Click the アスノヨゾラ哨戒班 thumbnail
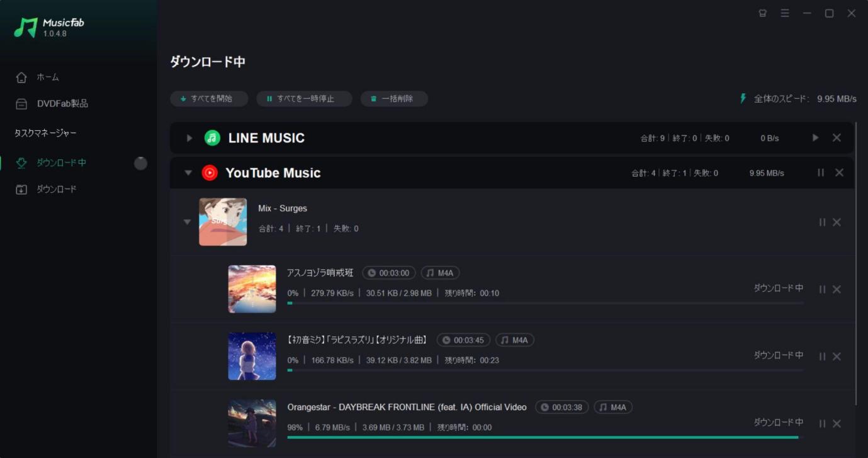 tap(252, 289)
